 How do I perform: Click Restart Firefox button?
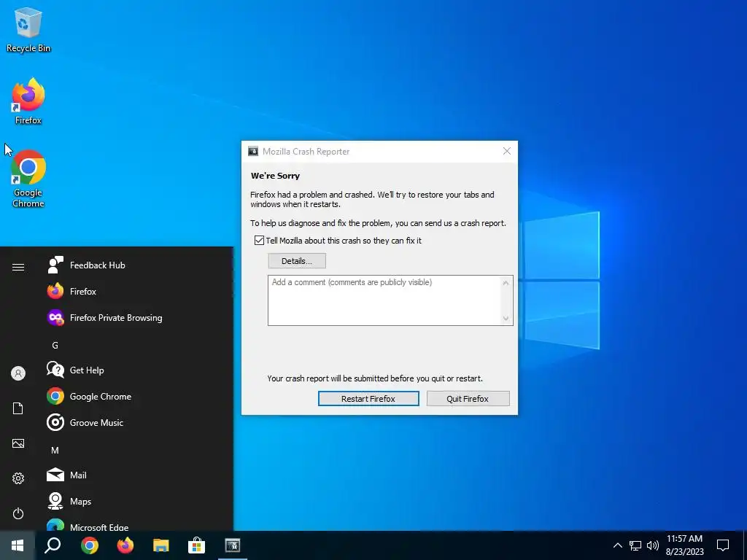[368, 399]
